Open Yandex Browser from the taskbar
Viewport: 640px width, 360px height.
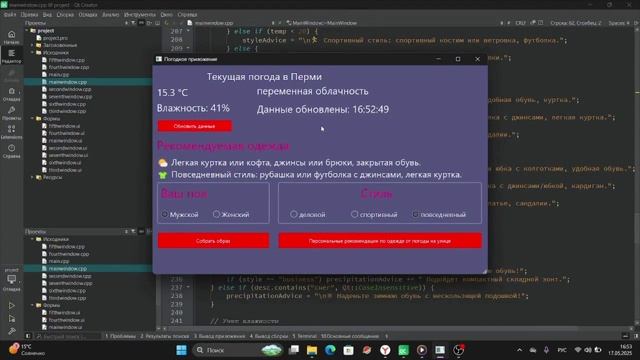pos(385,350)
